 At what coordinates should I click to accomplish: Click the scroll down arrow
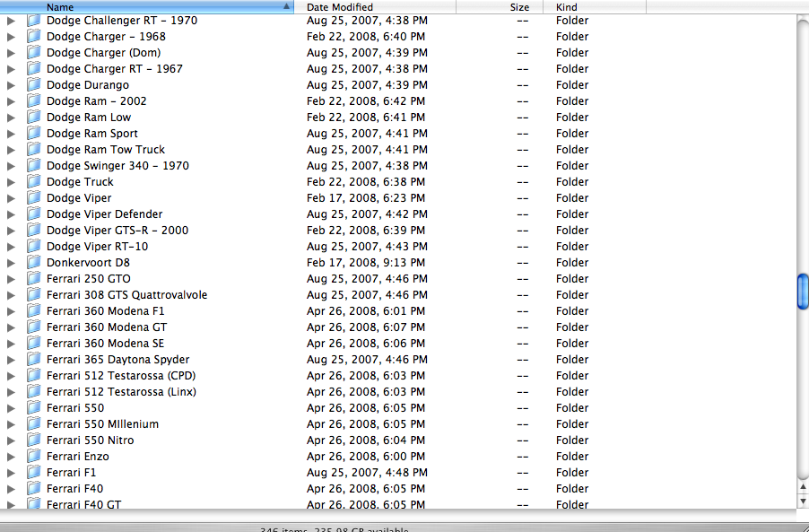[803, 500]
